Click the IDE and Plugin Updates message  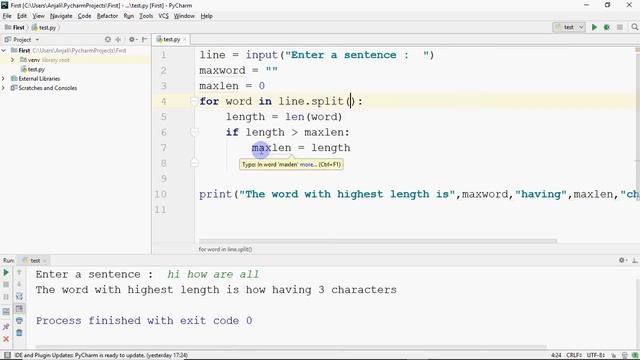tap(101, 355)
